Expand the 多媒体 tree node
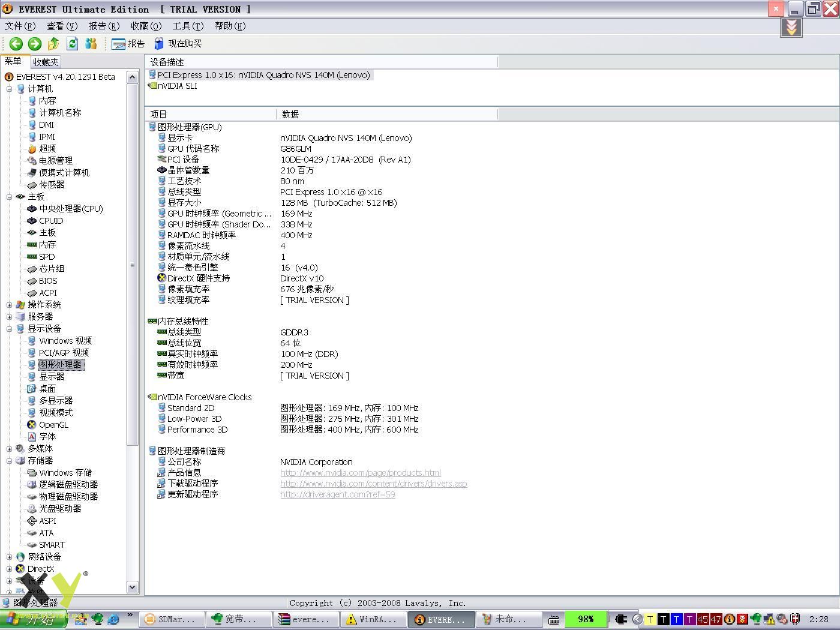This screenshot has width=840, height=630. click(x=9, y=449)
